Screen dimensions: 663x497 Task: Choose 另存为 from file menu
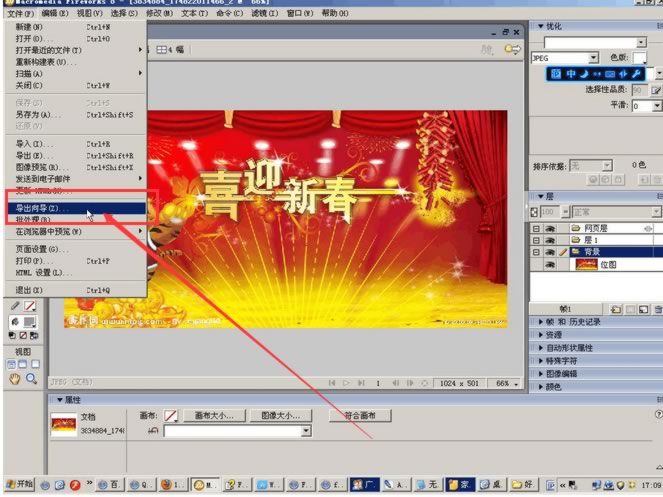76,115
